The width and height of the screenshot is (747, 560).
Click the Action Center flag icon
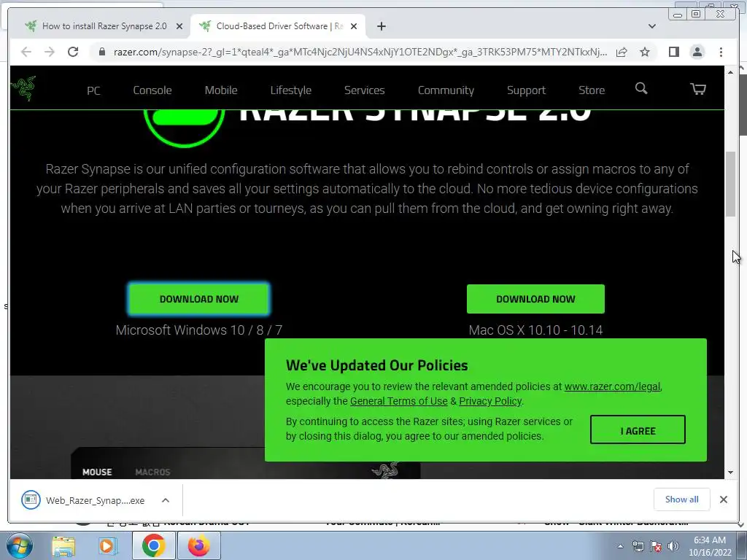pos(656,546)
